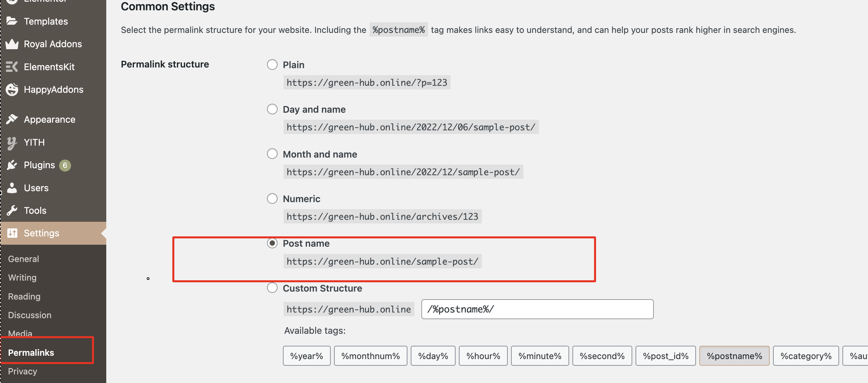Click the custom structure /%postname%/ input field
This screenshot has width=868, height=383.
click(537, 309)
